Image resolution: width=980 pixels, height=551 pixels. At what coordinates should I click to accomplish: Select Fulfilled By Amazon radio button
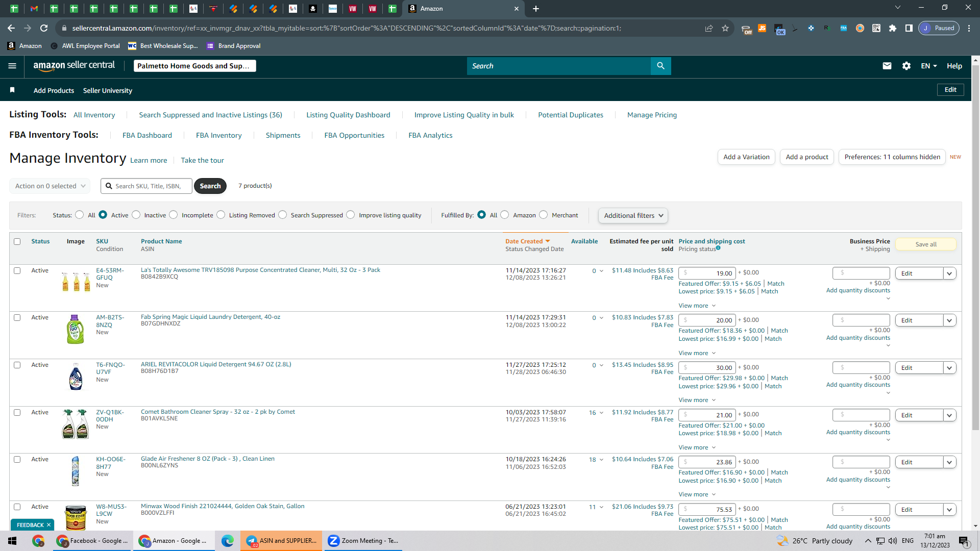pyautogui.click(x=505, y=215)
